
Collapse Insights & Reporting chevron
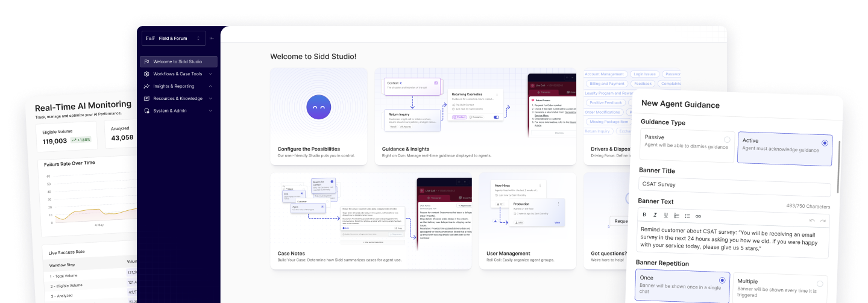[x=210, y=86]
